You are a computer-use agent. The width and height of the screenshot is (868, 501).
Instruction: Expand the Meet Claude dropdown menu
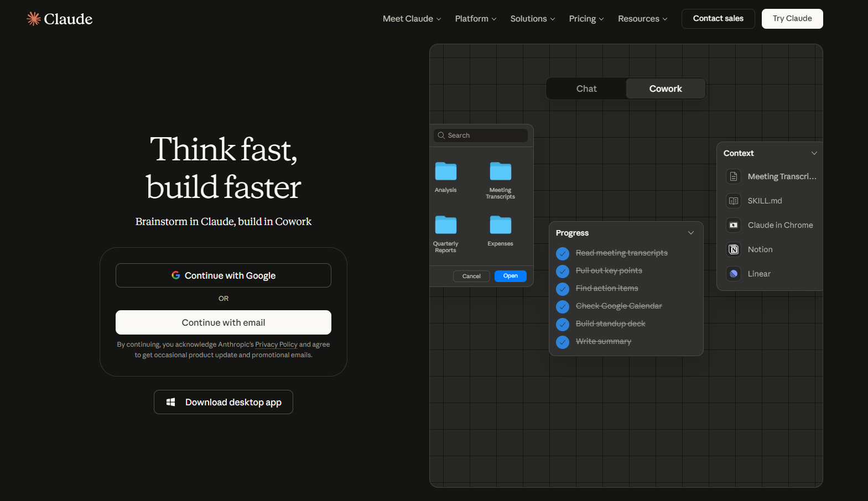coord(412,19)
